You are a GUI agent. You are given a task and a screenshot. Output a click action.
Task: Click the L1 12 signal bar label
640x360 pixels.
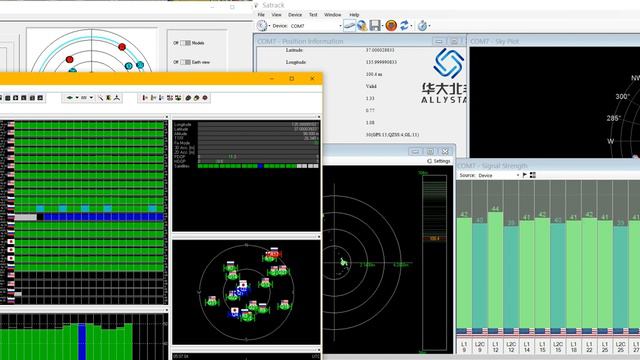tap(495, 347)
